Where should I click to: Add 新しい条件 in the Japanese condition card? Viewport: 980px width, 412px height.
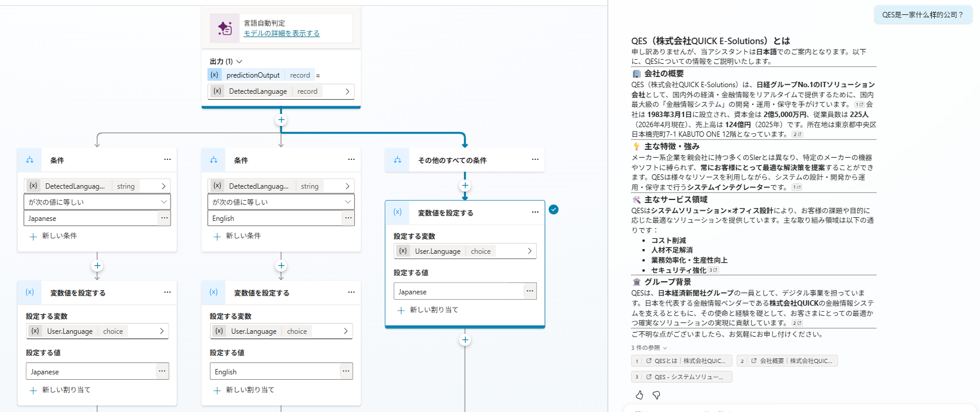[53, 236]
